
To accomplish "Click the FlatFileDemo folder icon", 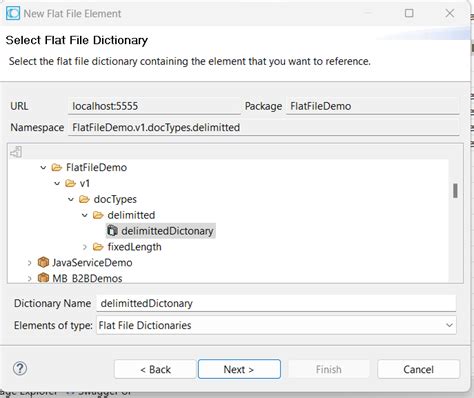I will pos(57,167).
